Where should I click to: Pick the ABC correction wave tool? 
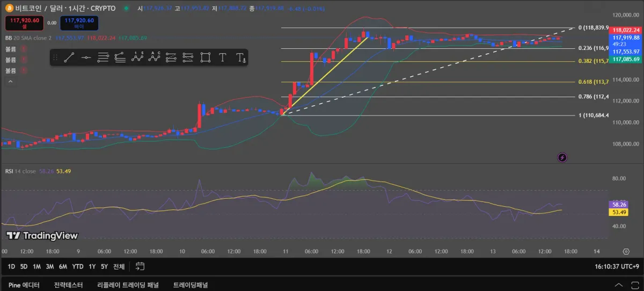(x=155, y=57)
